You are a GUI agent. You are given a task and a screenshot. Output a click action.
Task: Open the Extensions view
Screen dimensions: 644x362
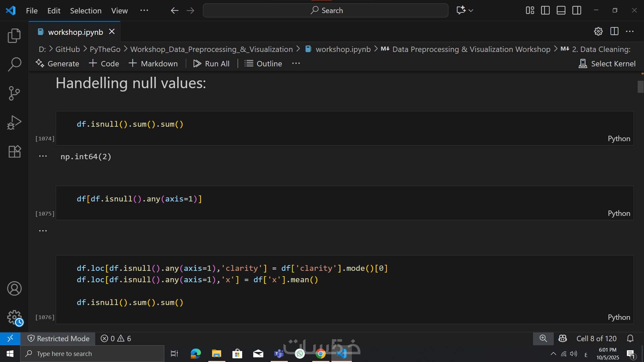coord(14,152)
